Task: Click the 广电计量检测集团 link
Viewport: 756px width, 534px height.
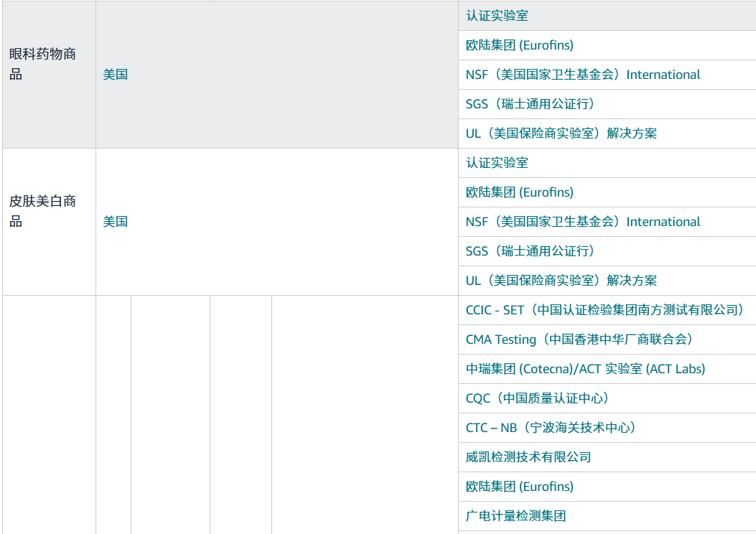Action: pos(515,515)
